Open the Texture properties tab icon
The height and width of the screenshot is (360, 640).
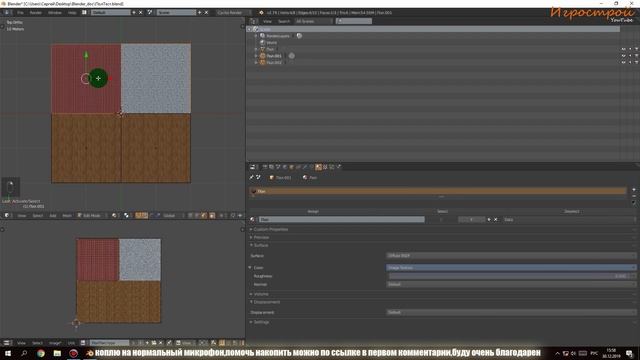325,167
